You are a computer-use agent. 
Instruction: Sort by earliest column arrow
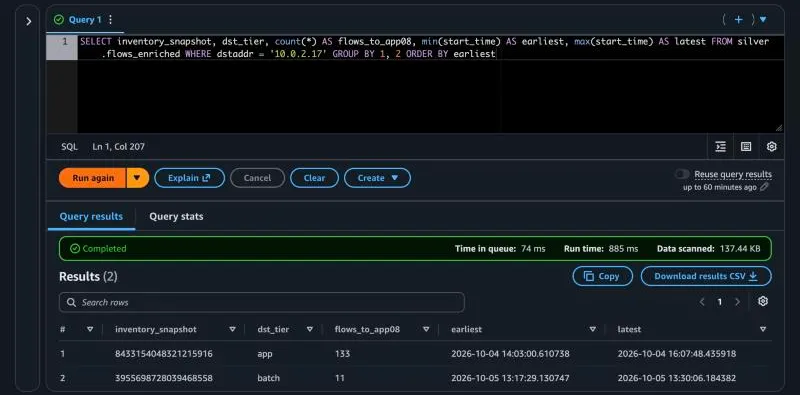592,329
